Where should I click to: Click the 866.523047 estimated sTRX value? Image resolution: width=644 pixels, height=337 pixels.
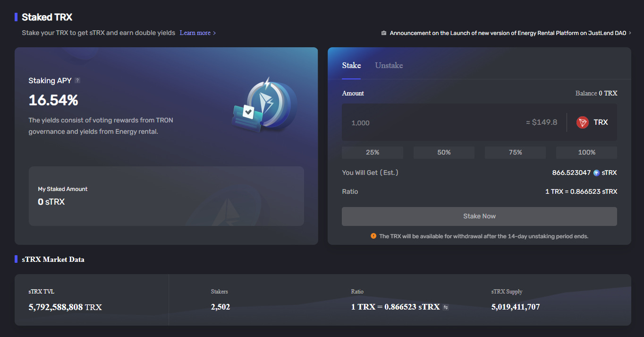pos(571,173)
